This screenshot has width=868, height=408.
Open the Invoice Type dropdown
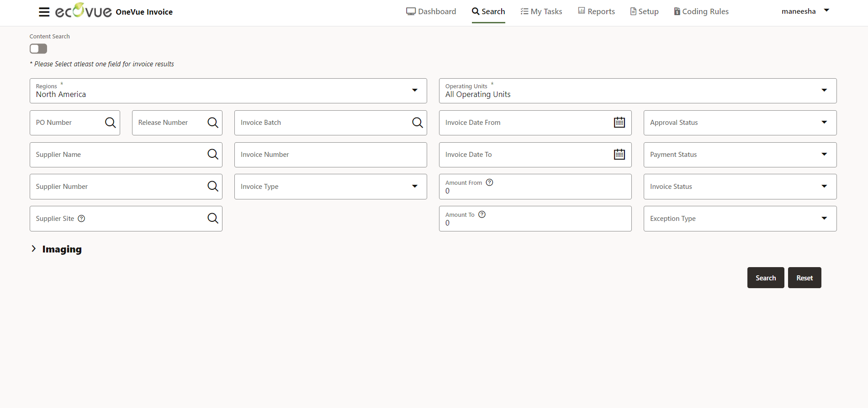tap(414, 187)
